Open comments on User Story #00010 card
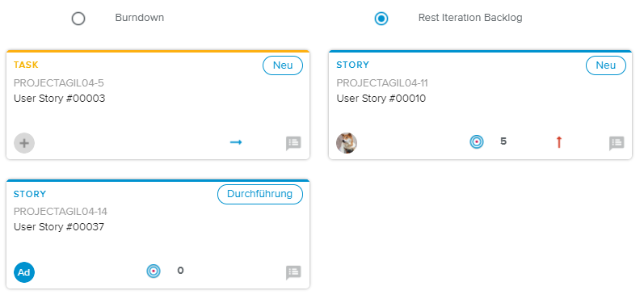 point(617,143)
